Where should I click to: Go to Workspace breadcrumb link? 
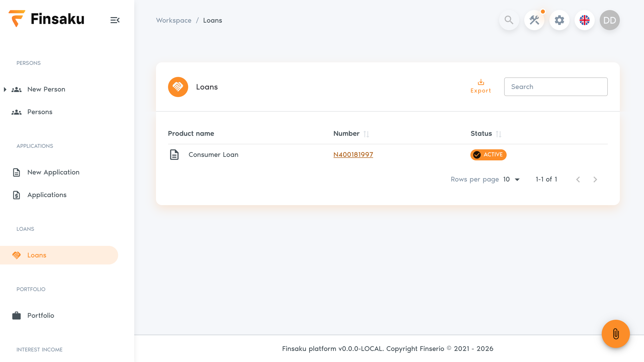coord(174,20)
